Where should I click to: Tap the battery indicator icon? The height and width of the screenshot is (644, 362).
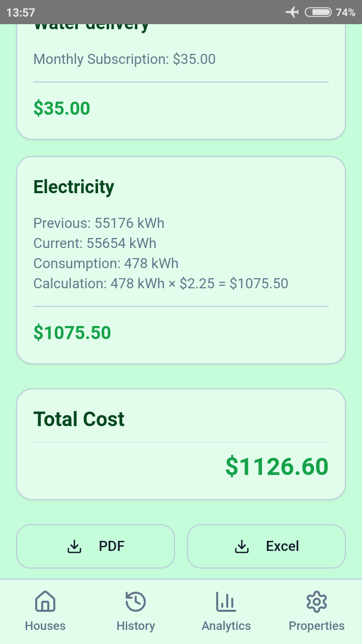pyautogui.click(x=318, y=12)
